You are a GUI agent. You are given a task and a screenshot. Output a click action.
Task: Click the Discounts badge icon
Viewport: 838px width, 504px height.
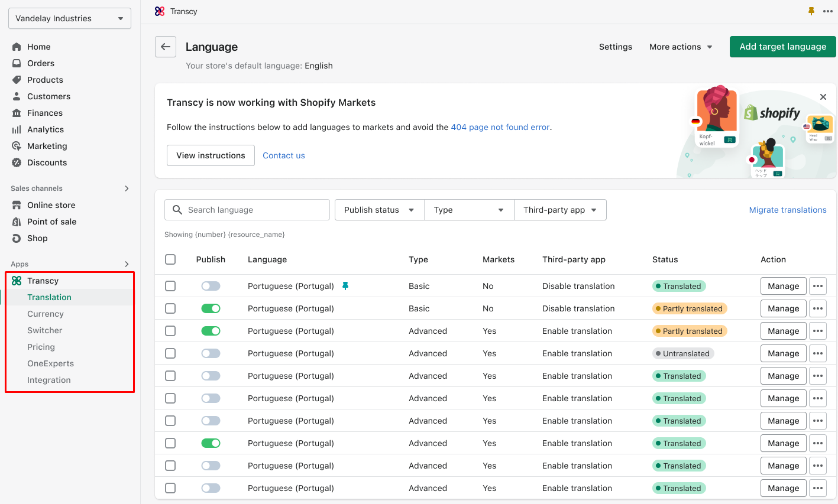17,162
